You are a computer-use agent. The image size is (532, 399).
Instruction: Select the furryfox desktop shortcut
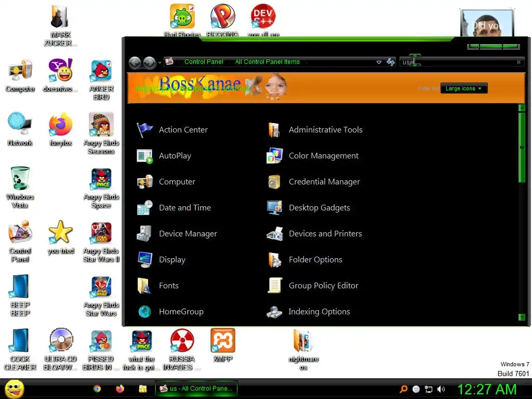tap(61, 129)
